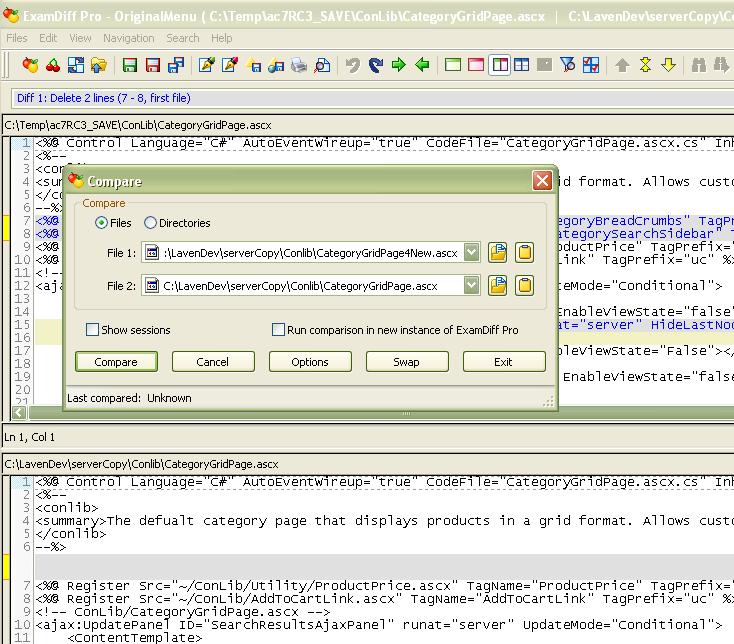
Task: Select the Diff 1 Delete 2 lines entry
Action: (103, 98)
